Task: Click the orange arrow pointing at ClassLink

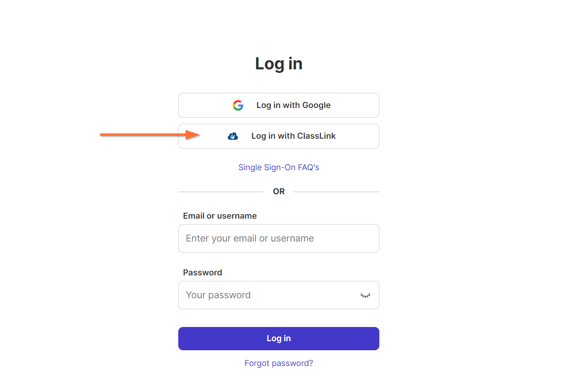Action: [x=150, y=135]
